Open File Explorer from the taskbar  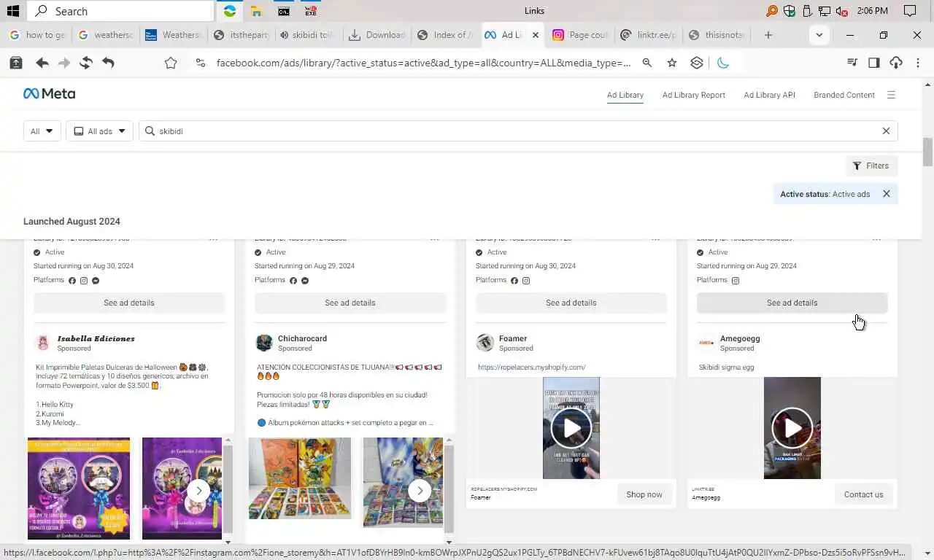click(x=256, y=11)
